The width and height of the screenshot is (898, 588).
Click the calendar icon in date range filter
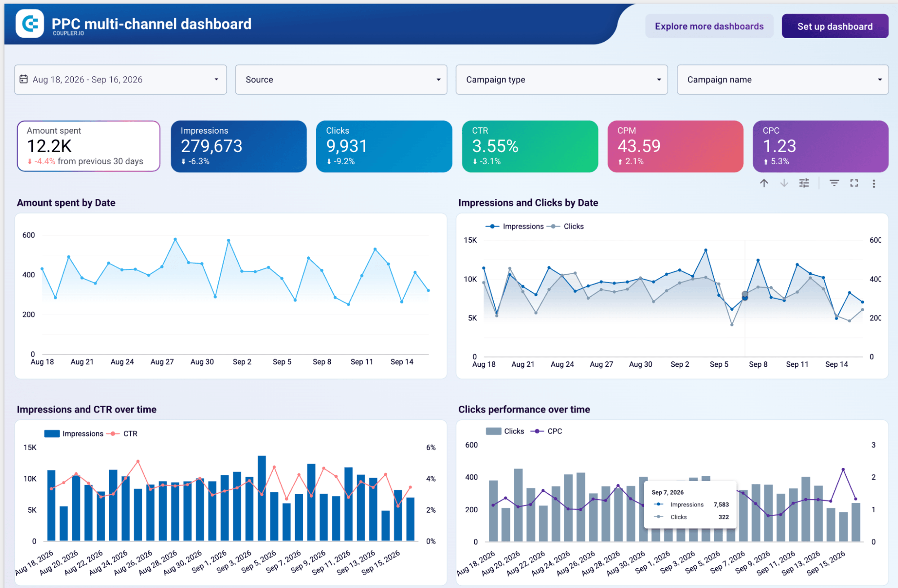point(24,79)
